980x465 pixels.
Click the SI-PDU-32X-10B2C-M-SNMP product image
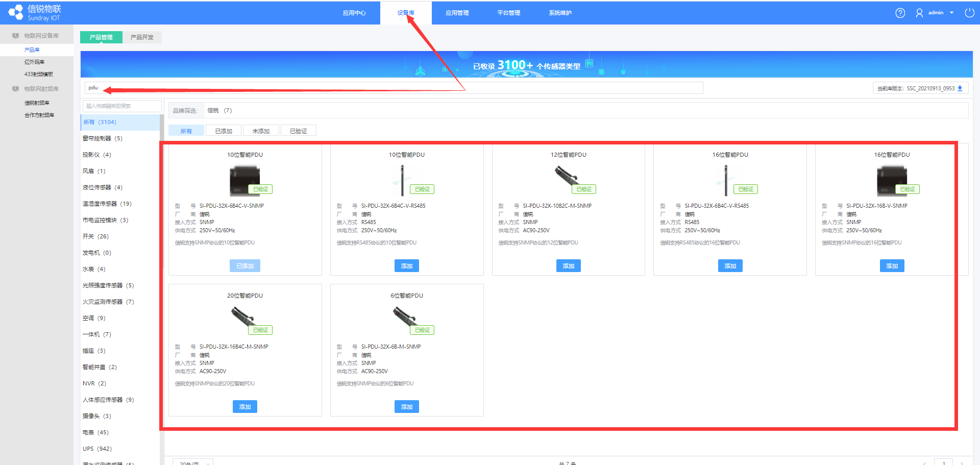pos(568,177)
